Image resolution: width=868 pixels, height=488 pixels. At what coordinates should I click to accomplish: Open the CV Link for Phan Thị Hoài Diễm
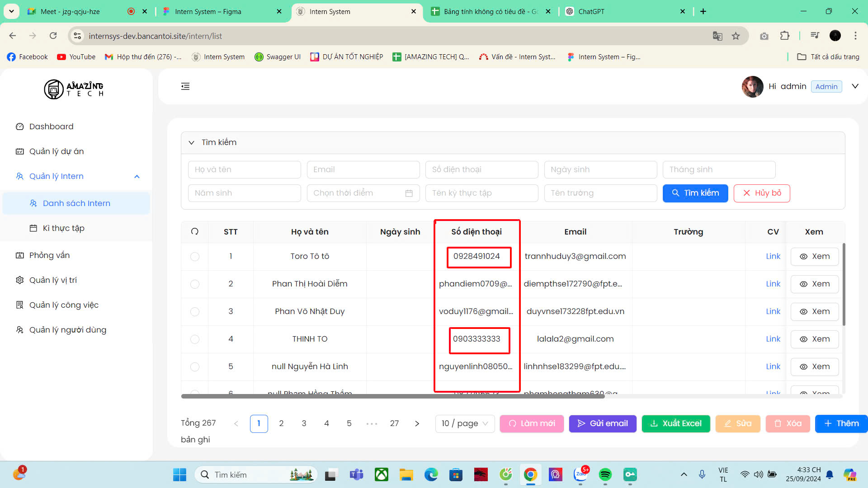773,284
